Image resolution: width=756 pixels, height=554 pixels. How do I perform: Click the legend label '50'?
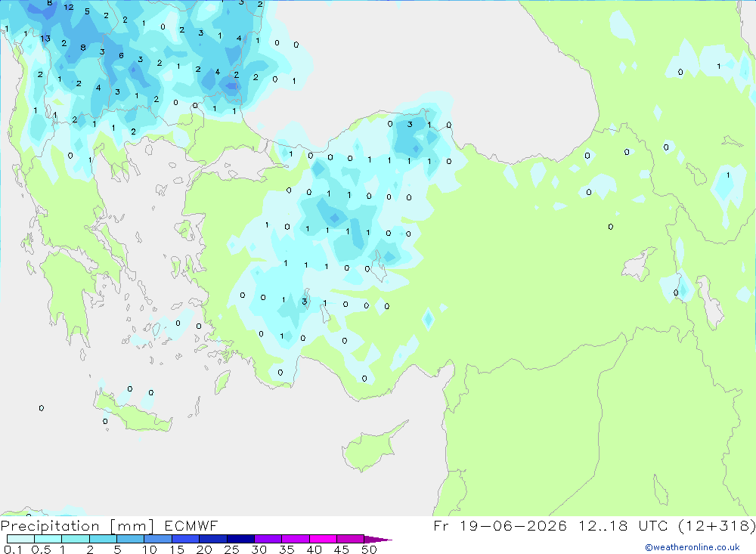[370, 549]
